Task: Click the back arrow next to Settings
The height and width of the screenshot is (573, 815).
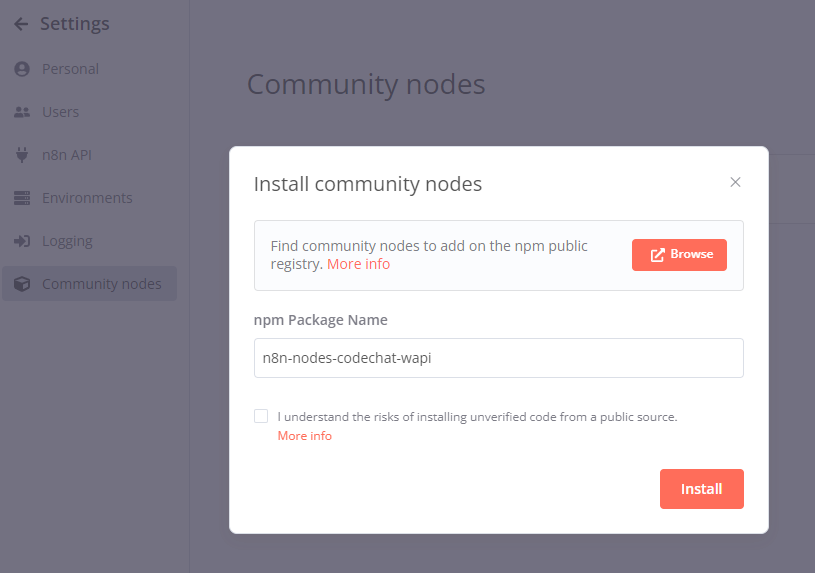Action: [21, 24]
